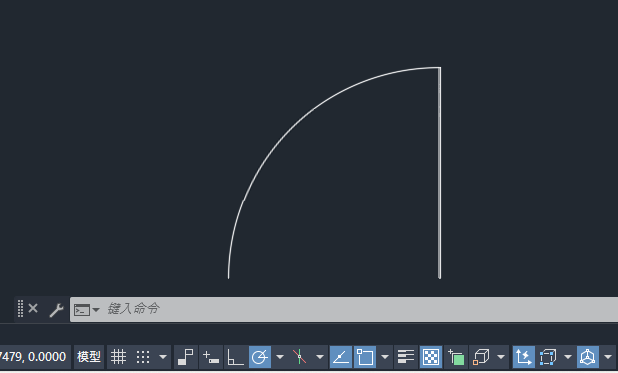
Task: Disable 2D object snap icon
Action: 365,357
